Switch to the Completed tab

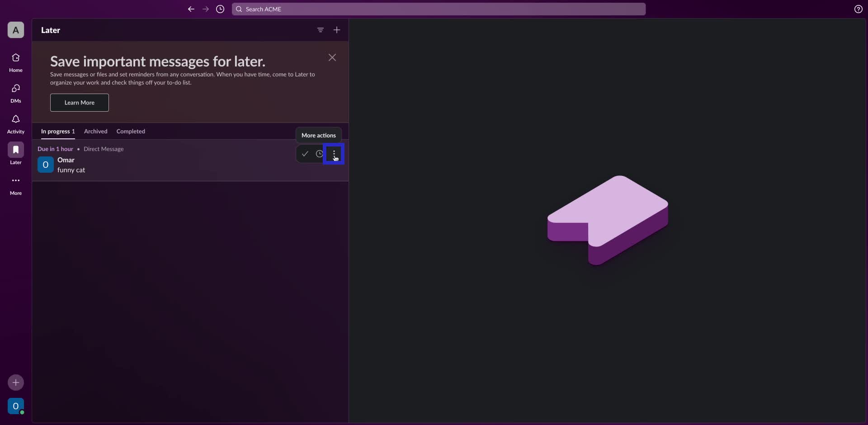(x=131, y=132)
